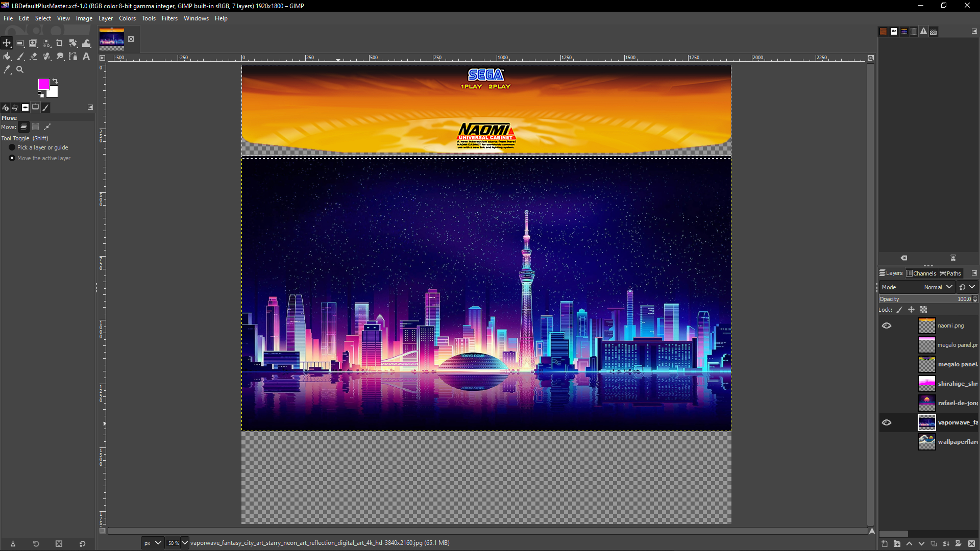980x551 pixels.
Task: Open the top-right dock tab configuration menu
Action: click(x=974, y=31)
